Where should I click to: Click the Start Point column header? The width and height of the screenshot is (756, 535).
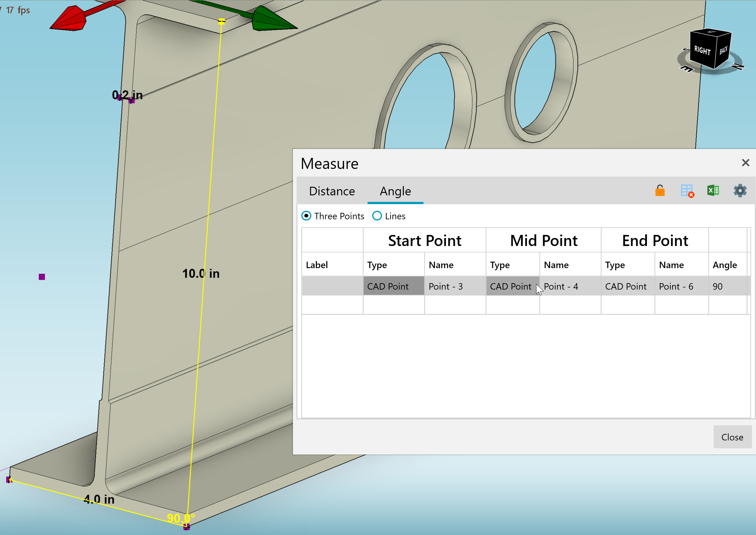[x=425, y=240]
